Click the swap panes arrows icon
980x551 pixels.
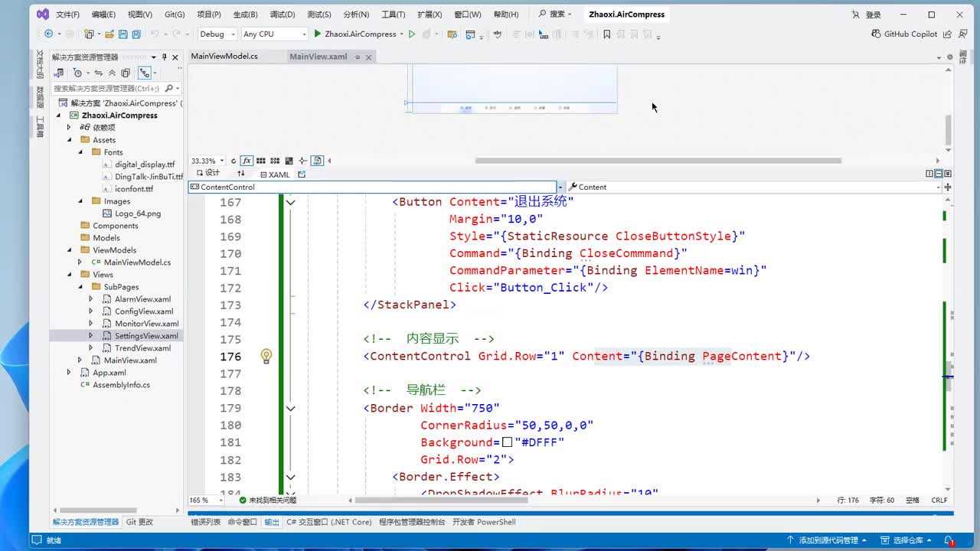241,174
